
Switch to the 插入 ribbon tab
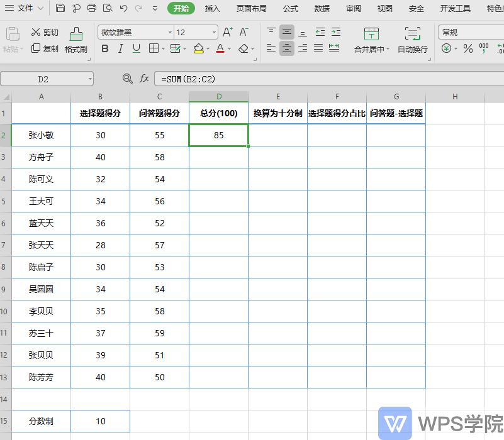[x=211, y=8]
